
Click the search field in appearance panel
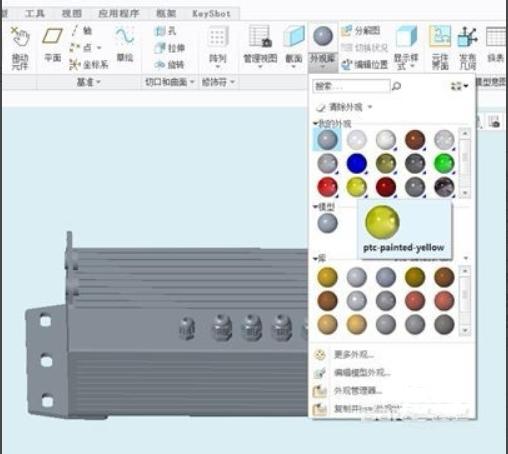point(351,86)
